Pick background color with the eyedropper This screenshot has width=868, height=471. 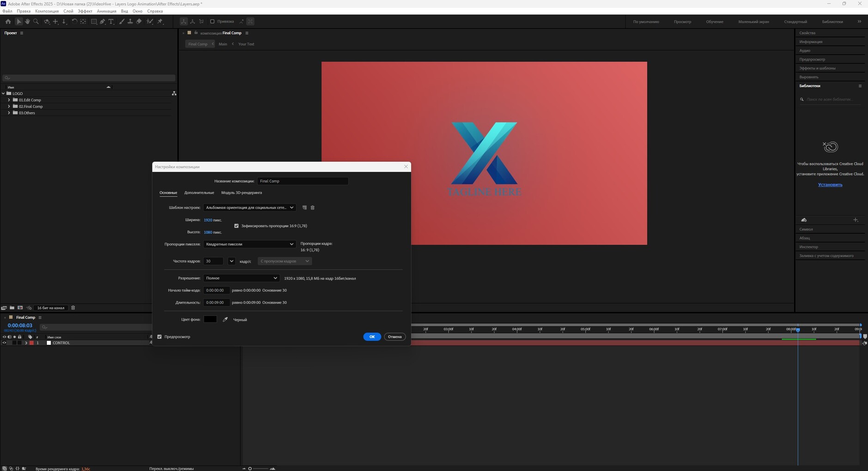(x=225, y=320)
